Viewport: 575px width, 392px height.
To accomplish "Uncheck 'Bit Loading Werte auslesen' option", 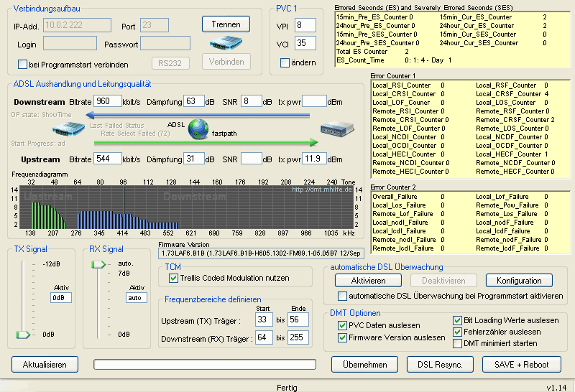I will click(457, 320).
